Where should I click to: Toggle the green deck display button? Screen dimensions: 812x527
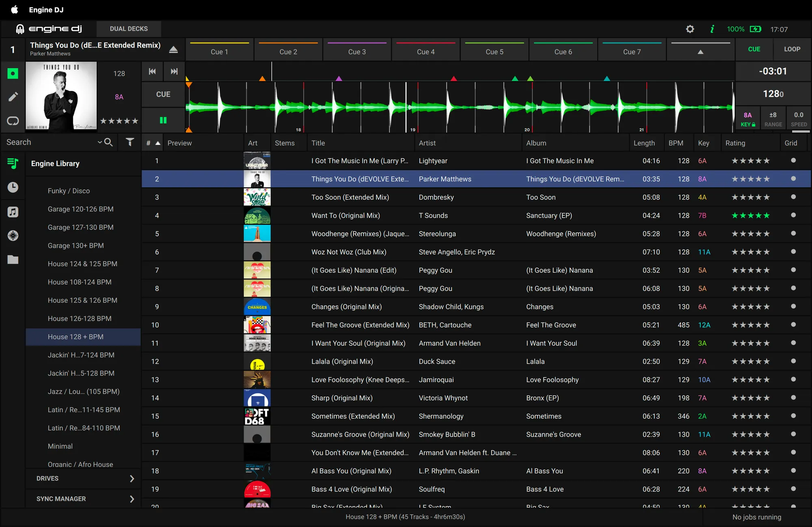click(13, 73)
